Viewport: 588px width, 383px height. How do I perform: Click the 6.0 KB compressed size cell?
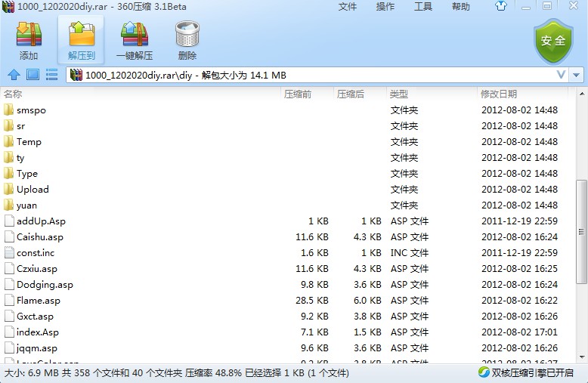point(367,301)
